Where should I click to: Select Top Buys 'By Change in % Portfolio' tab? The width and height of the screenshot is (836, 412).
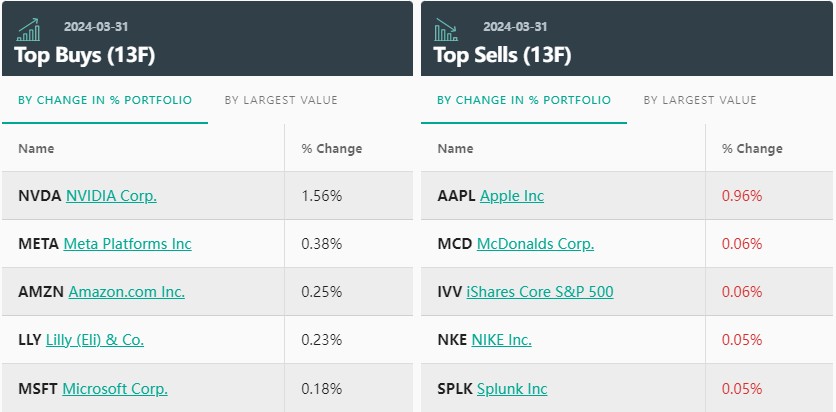pyautogui.click(x=105, y=100)
